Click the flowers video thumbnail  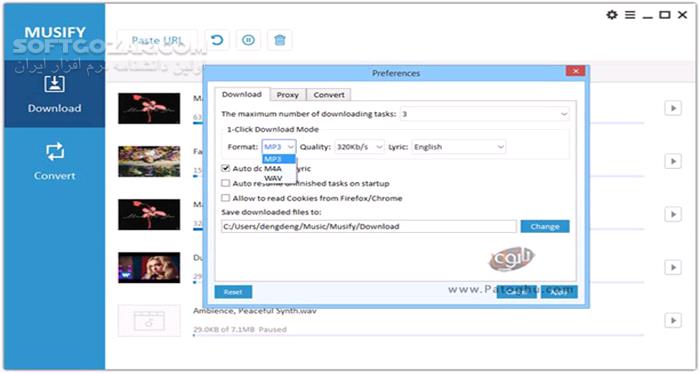[149, 161]
